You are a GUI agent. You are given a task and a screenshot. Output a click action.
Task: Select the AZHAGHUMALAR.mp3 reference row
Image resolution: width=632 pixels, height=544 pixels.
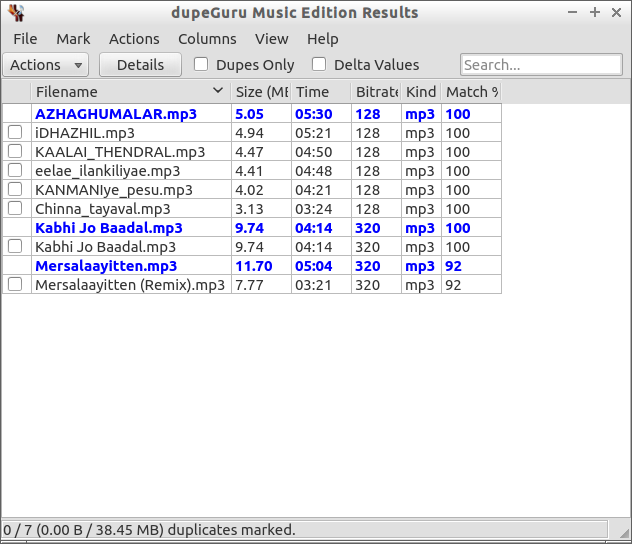[x=252, y=114]
